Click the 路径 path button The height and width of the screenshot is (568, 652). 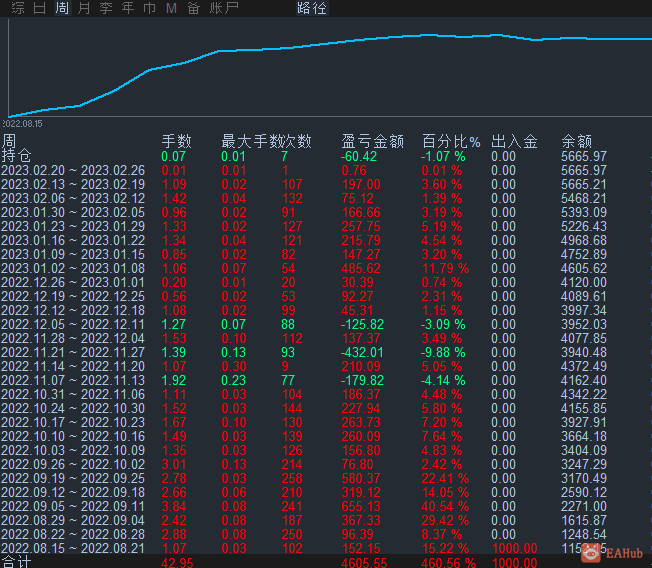[312, 8]
